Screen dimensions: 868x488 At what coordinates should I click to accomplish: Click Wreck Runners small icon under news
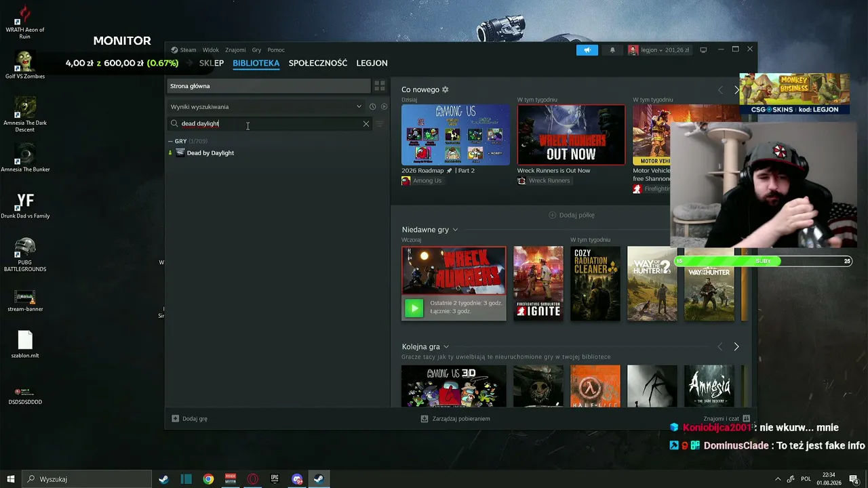pos(521,181)
